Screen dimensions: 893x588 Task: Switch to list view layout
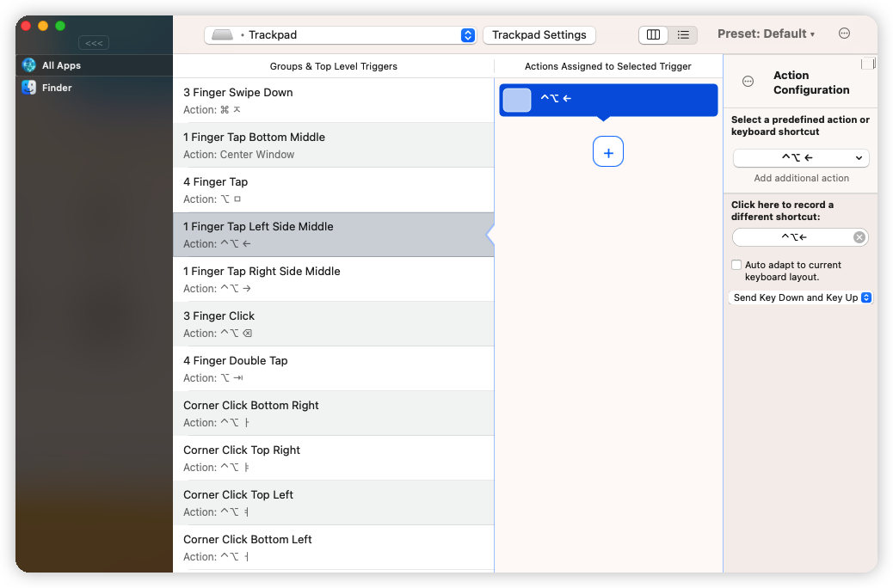[x=683, y=35]
